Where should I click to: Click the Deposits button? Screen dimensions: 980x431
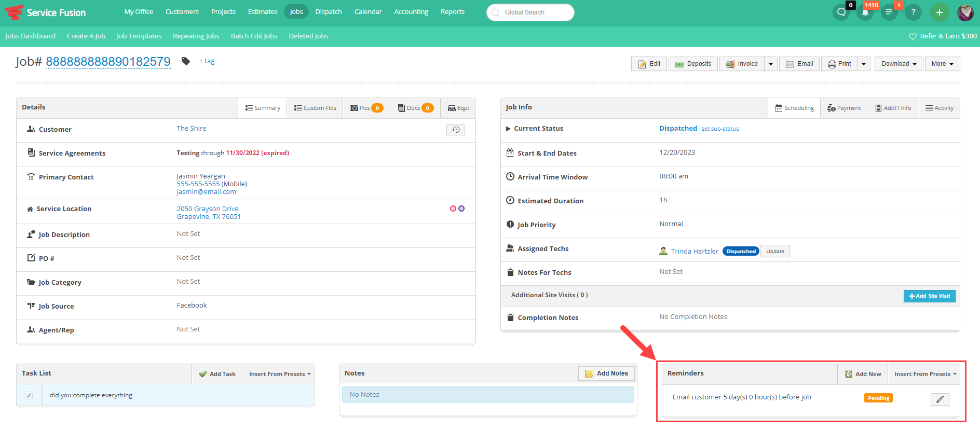tap(693, 64)
